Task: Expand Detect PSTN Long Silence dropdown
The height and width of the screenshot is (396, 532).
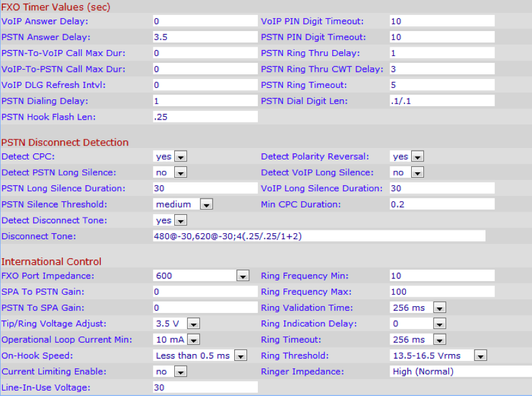Action: pos(170,173)
